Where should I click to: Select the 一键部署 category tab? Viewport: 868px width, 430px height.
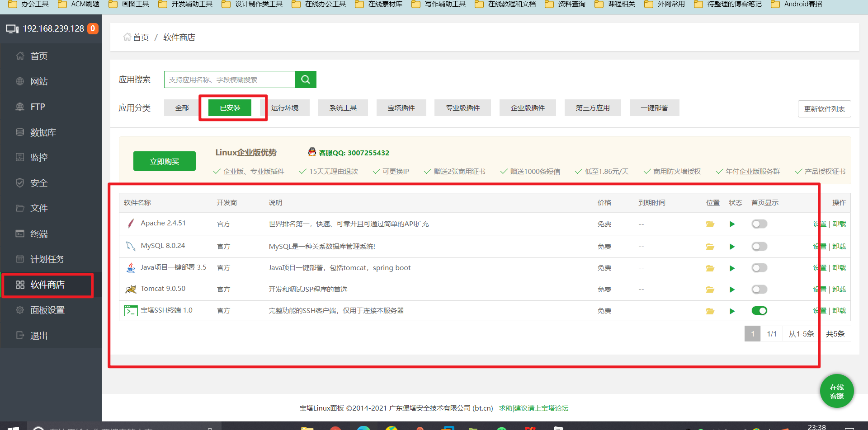[x=654, y=108]
